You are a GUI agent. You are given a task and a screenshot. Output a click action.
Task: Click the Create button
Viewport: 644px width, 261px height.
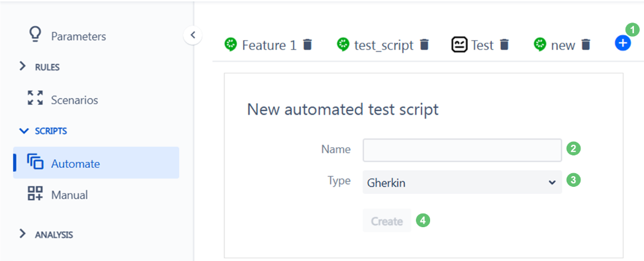[387, 221]
